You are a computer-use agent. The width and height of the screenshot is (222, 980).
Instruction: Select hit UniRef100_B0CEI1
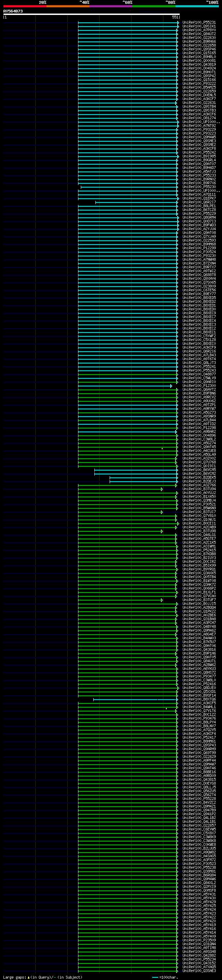(199, 524)
